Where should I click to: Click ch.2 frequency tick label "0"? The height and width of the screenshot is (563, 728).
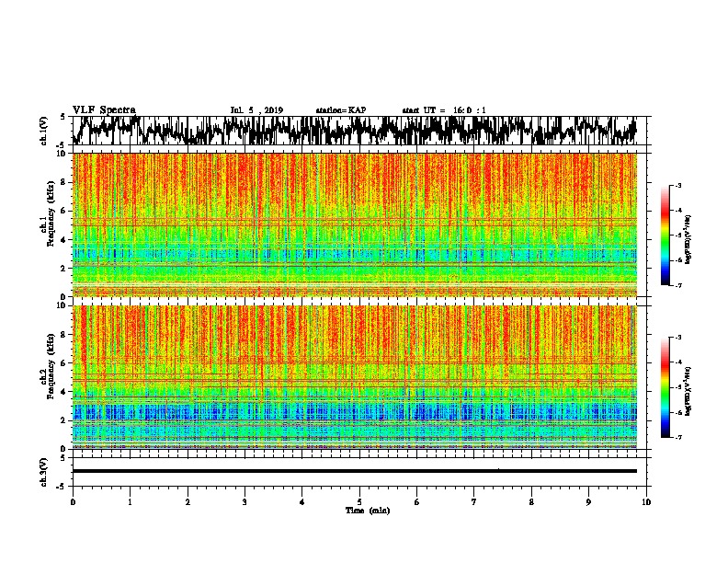[64, 449]
